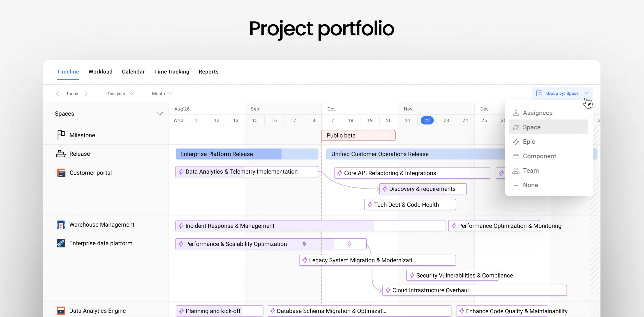Click the Warehouse Management space icon
644x317 pixels.
pyautogui.click(x=61, y=225)
